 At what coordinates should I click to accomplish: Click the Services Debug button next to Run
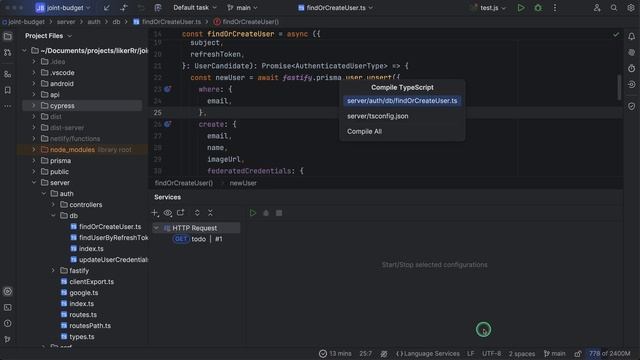click(266, 213)
